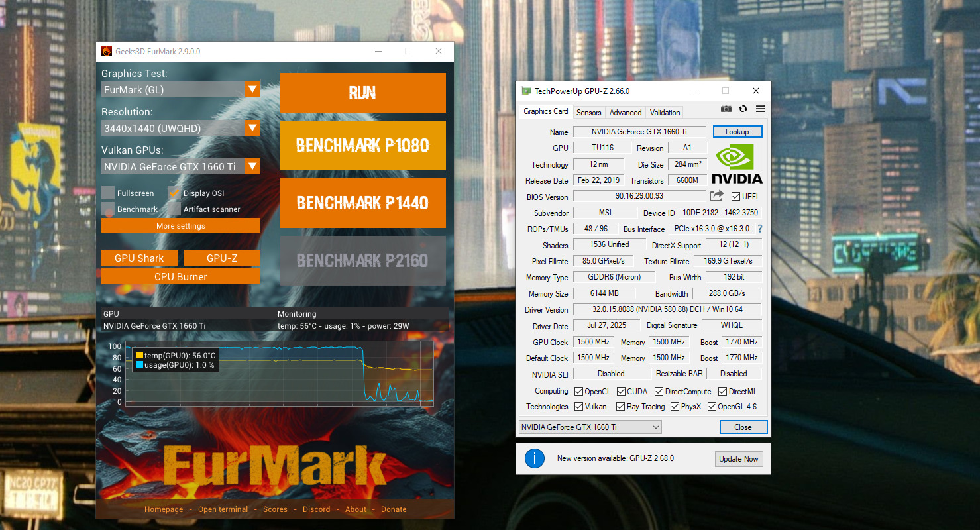Toggle the Ray Tracing checkbox
The image size is (980, 530).
click(x=621, y=407)
